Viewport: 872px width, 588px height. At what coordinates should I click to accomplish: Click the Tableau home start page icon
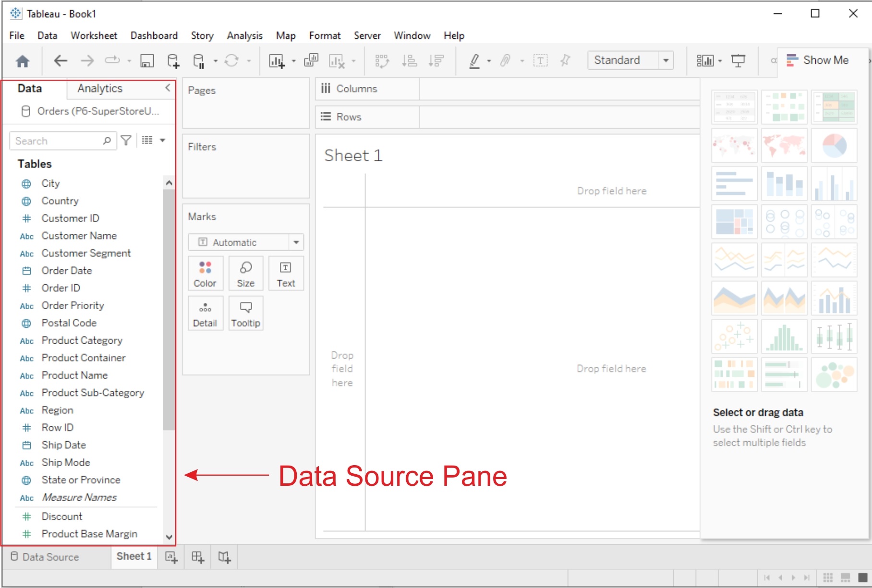(23, 61)
